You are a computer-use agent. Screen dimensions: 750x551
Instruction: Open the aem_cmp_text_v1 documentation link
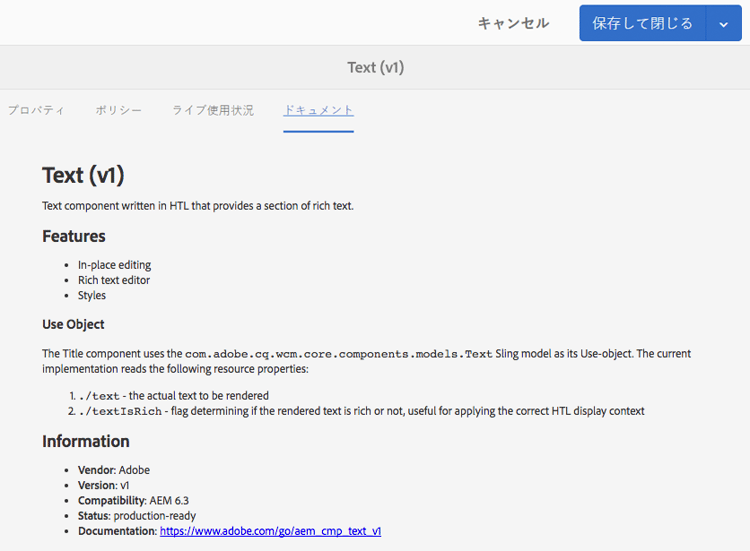coord(270,531)
